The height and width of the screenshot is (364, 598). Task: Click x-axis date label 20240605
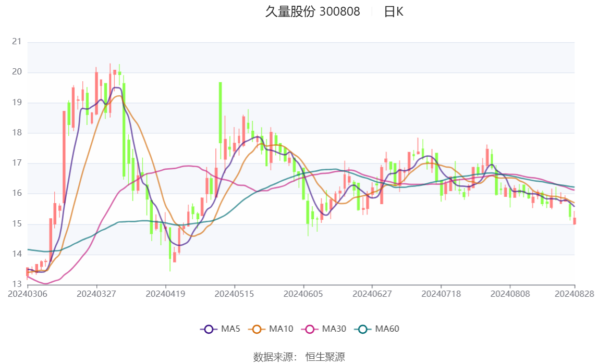(303, 294)
